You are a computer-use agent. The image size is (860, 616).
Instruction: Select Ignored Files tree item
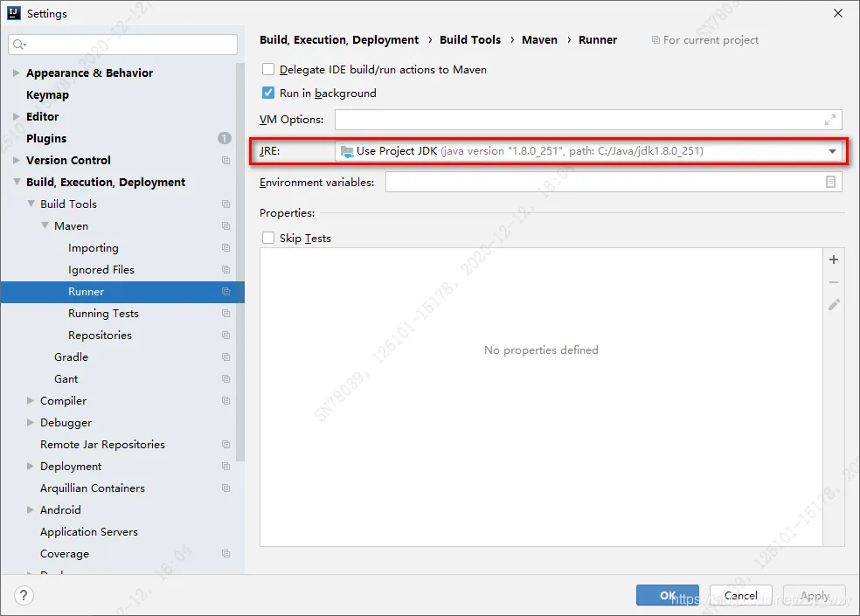101,269
